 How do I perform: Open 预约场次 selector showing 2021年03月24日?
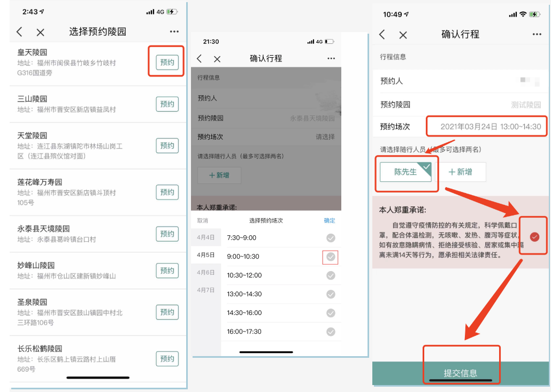pos(490,127)
